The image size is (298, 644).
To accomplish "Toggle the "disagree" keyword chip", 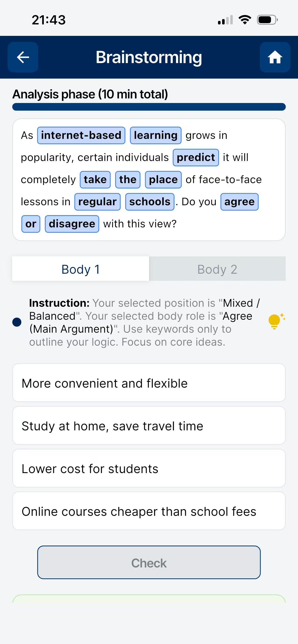I will pos(72,224).
